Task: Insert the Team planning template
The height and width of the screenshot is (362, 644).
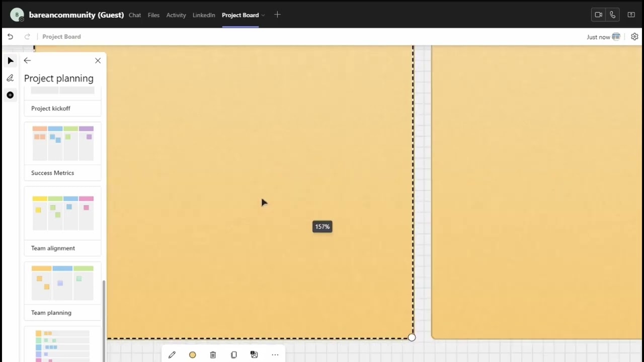Action: (62, 291)
